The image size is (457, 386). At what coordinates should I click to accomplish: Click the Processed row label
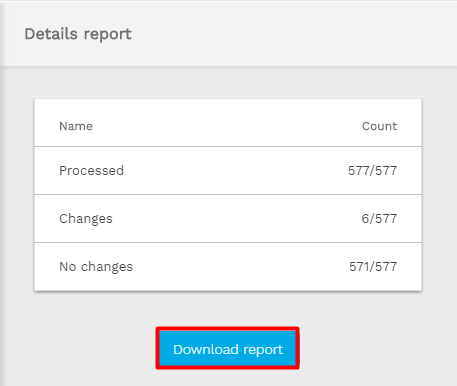point(91,171)
